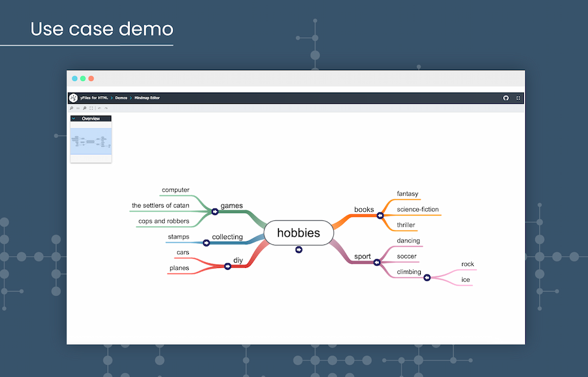Click the zoom in toolbar icon
This screenshot has width=588, height=377.
(71, 108)
